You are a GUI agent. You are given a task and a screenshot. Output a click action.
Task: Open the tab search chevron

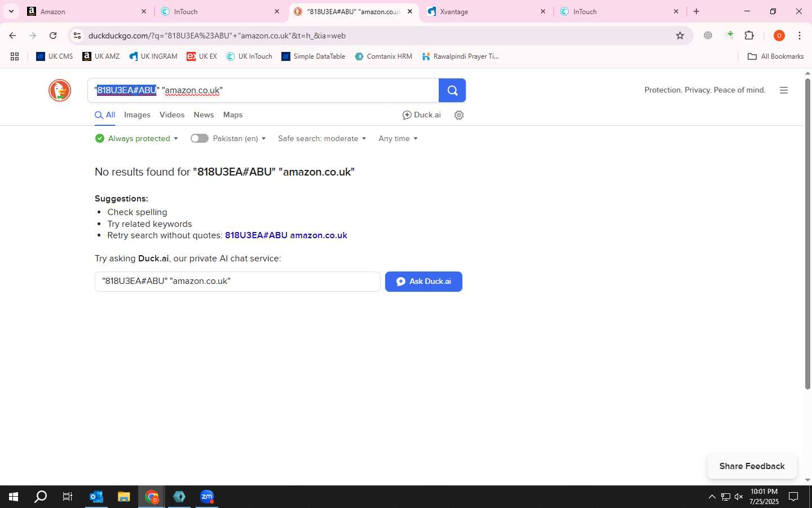(x=11, y=11)
